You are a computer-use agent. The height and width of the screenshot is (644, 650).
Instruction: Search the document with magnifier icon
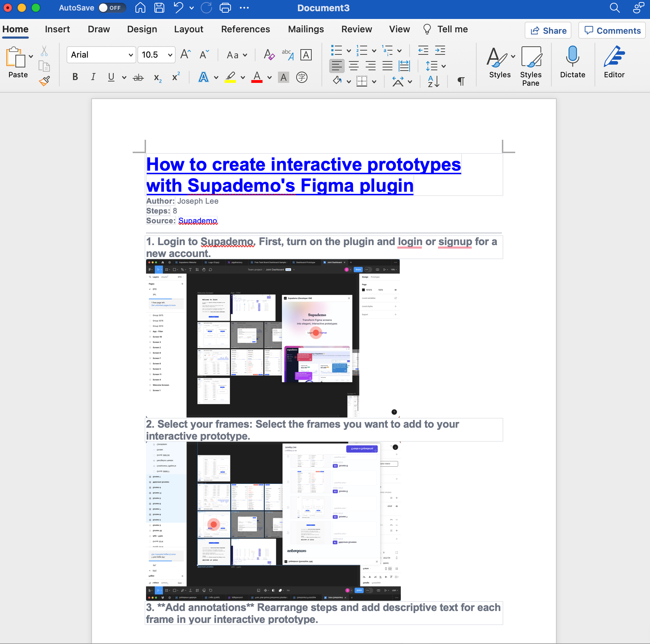coord(615,8)
